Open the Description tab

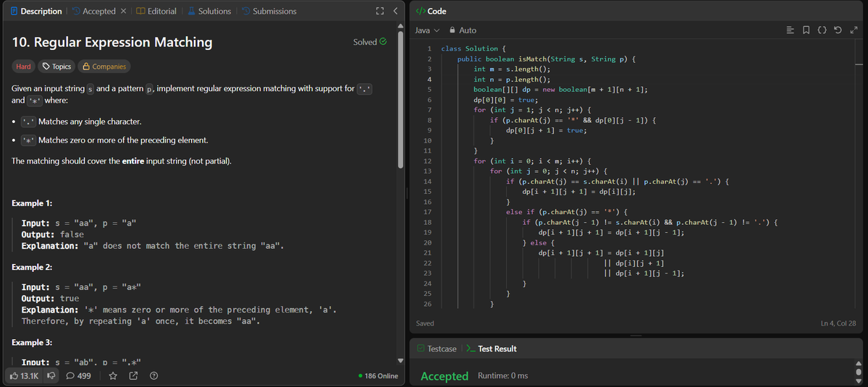click(x=36, y=11)
